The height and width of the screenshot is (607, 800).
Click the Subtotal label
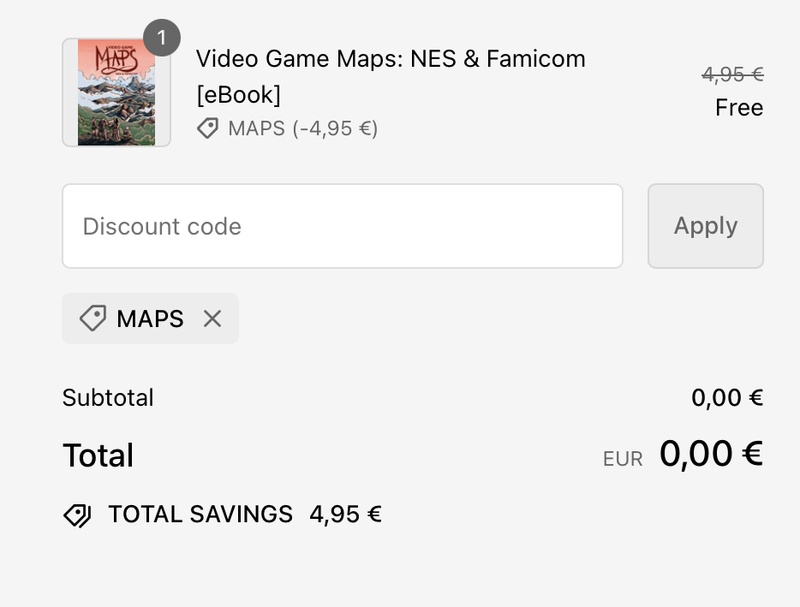coord(108,398)
